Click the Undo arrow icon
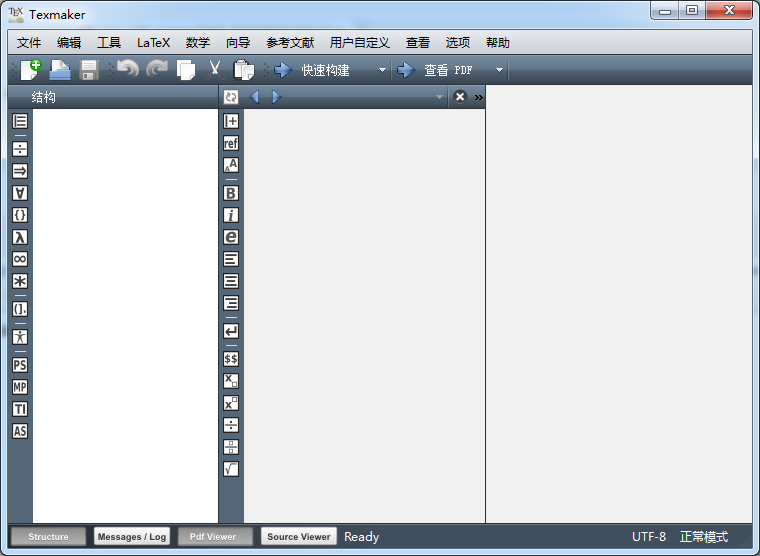Image resolution: width=760 pixels, height=556 pixels. tap(127, 70)
